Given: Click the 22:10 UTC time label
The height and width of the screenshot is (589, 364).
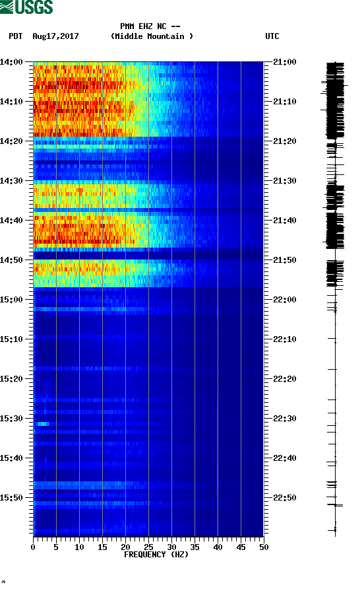Looking at the screenshot, I should [x=285, y=339].
